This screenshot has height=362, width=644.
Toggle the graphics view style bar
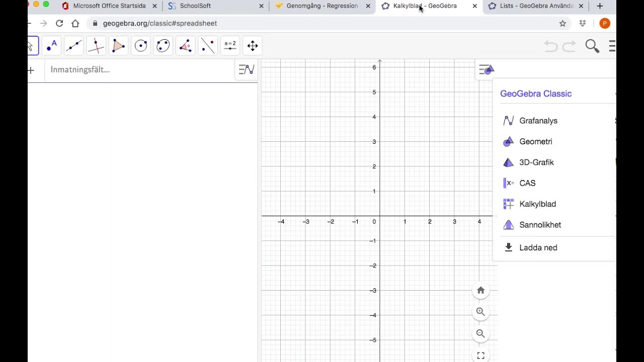click(x=487, y=69)
